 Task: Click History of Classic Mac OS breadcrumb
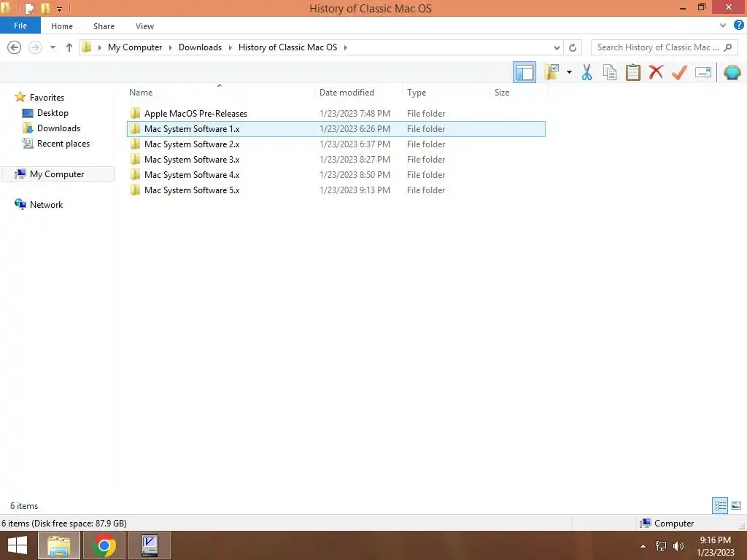pyautogui.click(x=287, y=47)
